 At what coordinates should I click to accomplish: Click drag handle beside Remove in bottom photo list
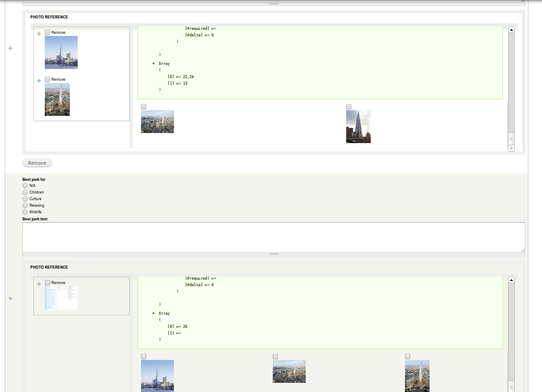39,284
